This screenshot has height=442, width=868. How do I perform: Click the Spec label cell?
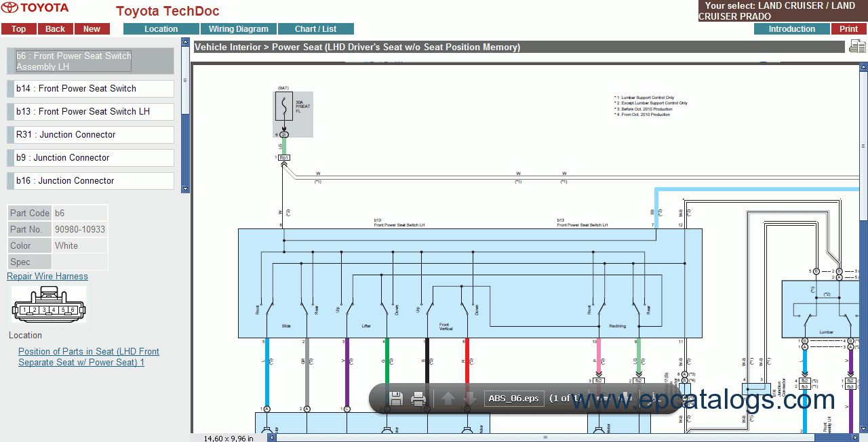(x=29, y=262)
